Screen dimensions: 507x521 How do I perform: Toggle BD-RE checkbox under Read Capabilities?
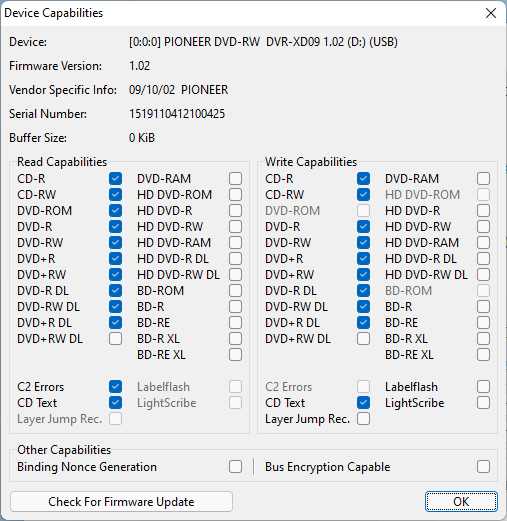[235, 323]
